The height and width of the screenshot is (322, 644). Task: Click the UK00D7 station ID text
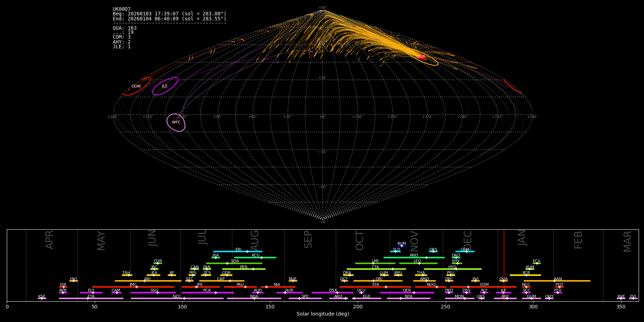point(122,9)
